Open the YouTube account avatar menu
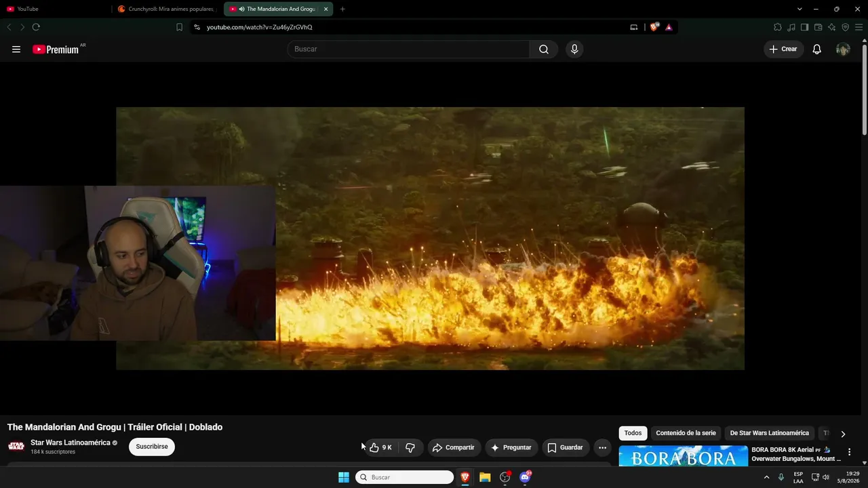Viewport: 868px width, 488px height. click(843, 49)
